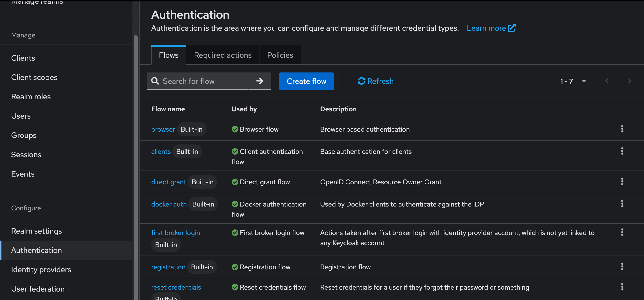Open Identity providers in sidebar

click(x=41, y=270)
